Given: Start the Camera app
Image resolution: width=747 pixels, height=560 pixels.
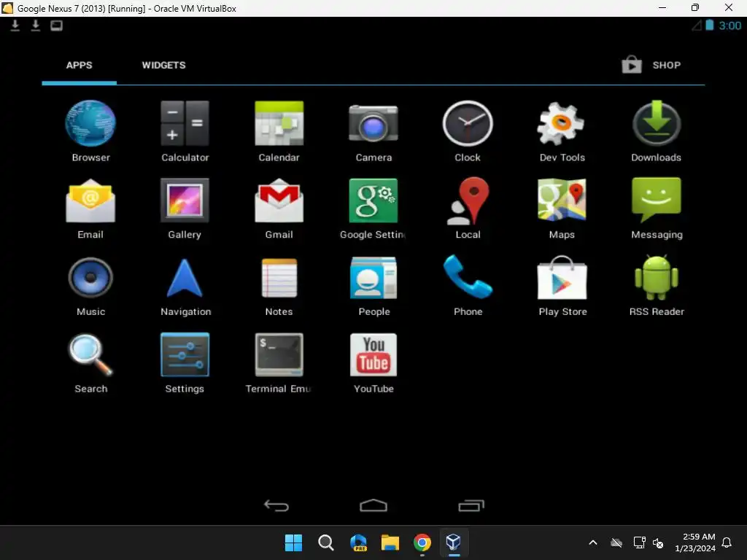Looking at the screenshot, I should coord(373,131).
